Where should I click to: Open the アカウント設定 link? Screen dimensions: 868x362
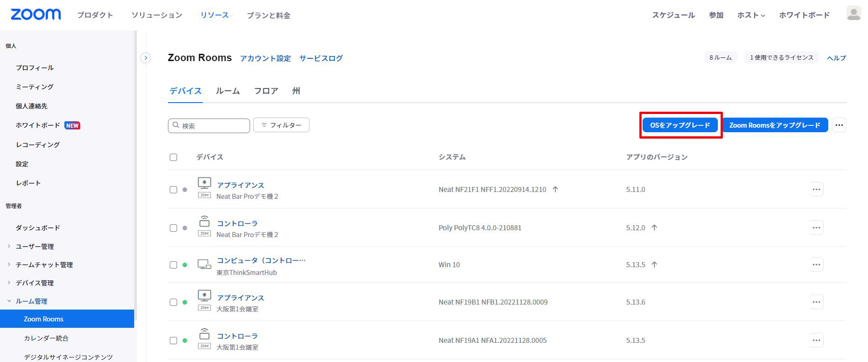click(265, 58)
